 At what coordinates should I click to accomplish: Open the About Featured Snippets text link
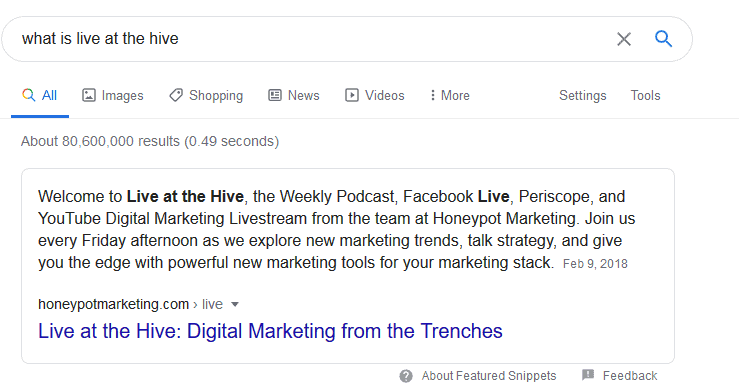pos(489,376)
